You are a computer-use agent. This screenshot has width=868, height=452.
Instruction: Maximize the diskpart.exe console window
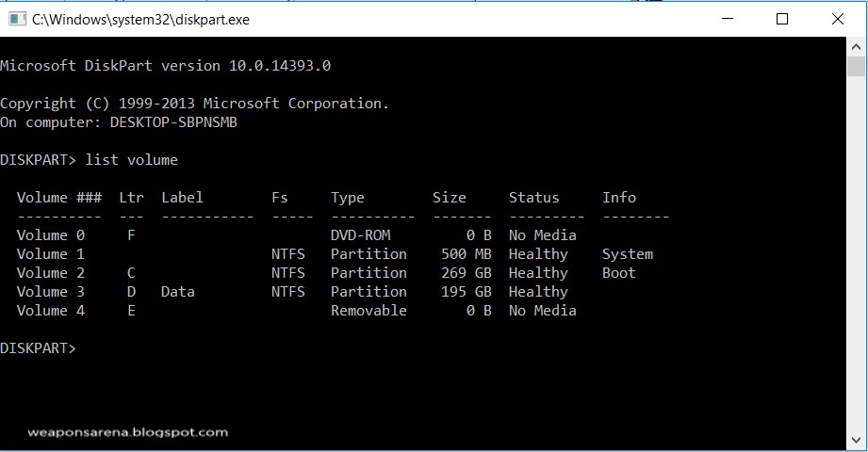(x=782, y=19)
